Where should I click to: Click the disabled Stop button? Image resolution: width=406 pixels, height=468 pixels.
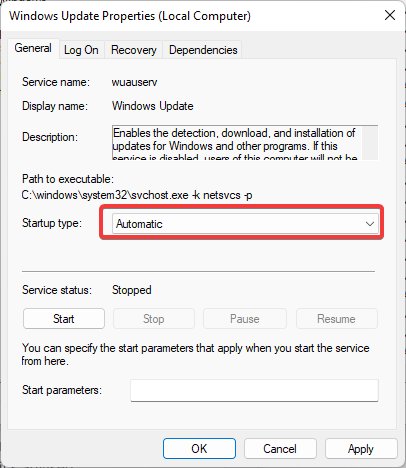click(154, 319)
